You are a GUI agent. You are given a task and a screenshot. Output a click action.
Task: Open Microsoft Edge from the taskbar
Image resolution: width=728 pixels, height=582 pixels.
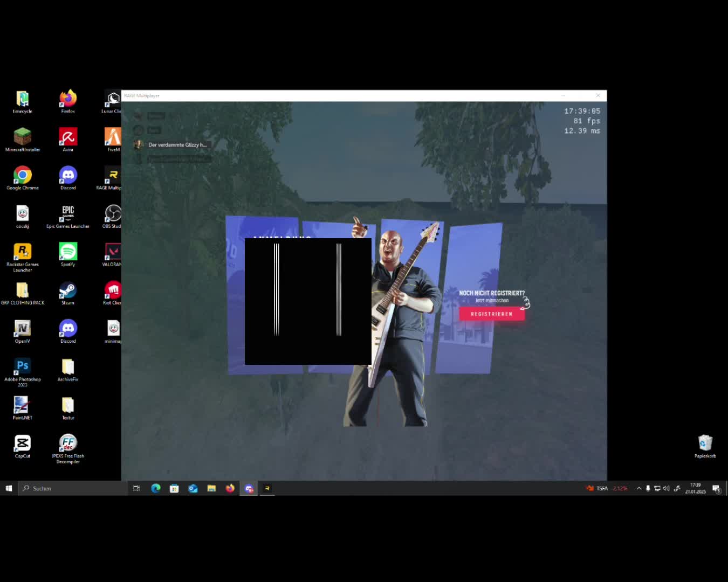tap(156, 488)
